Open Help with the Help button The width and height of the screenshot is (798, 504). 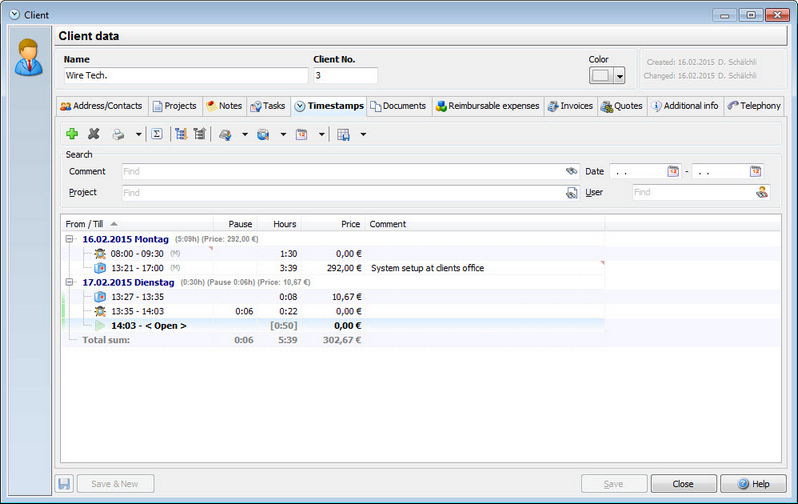753,484
